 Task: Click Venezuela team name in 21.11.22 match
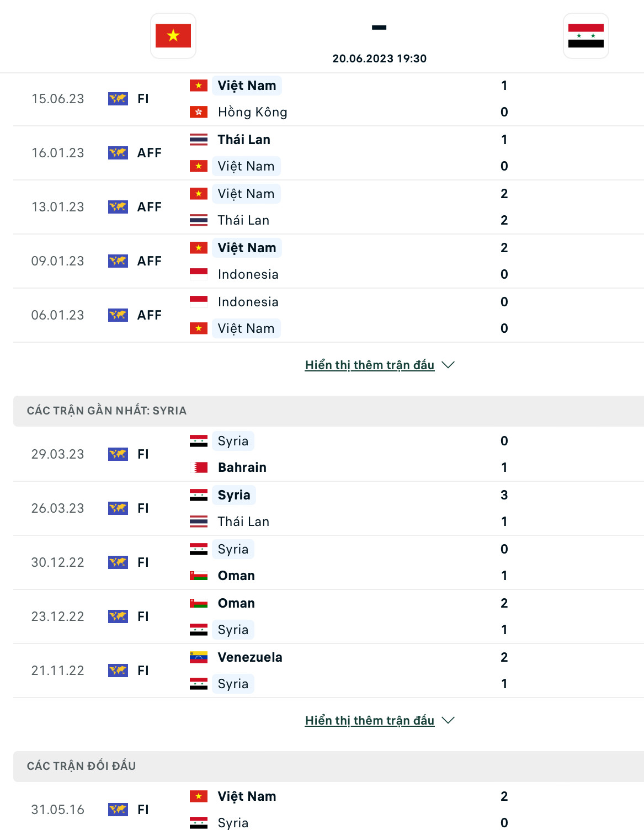(250, 657)
